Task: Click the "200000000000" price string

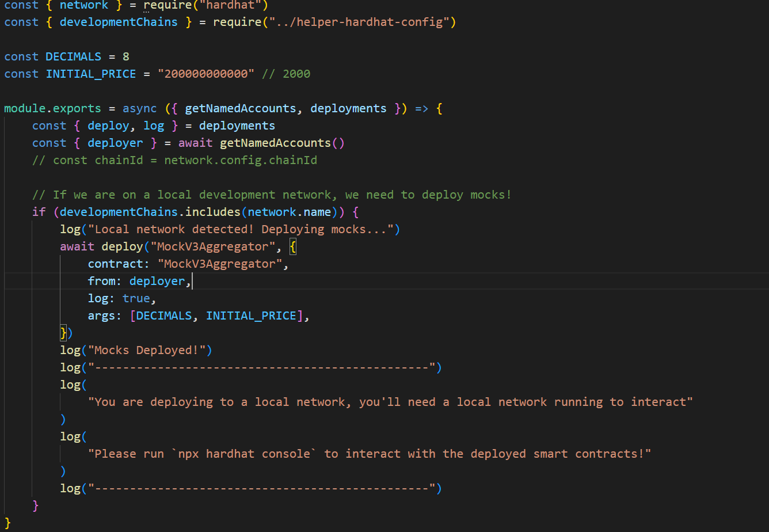Action: [205, 74]
